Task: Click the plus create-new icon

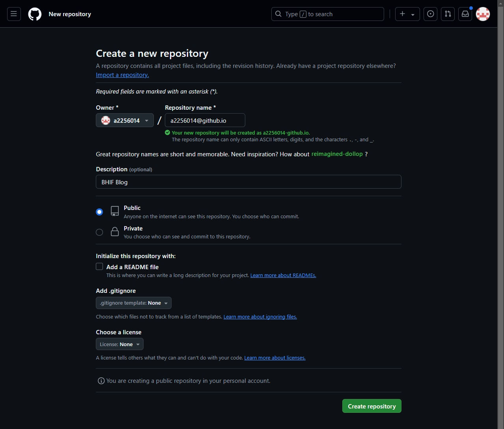Action: [x=402, y=14]
